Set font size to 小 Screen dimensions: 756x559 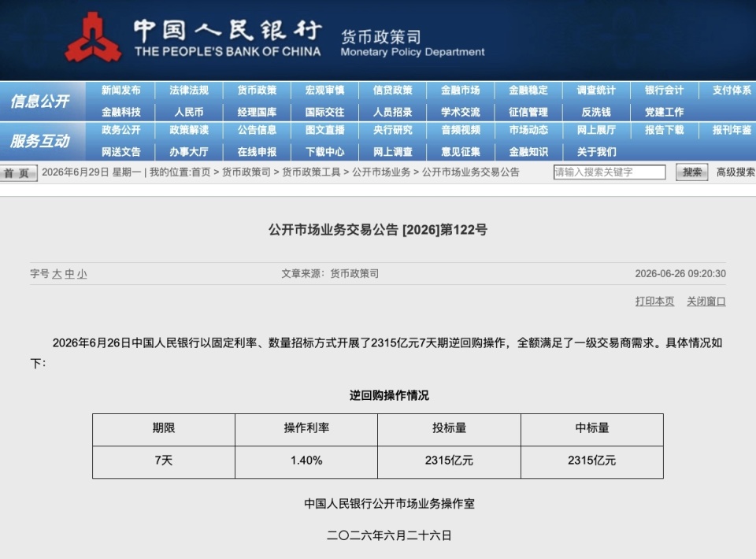point(82,274)
